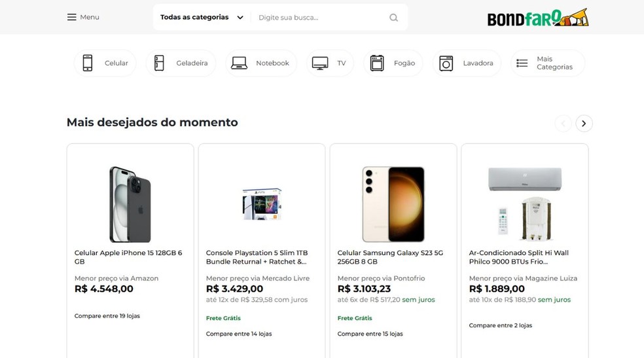Image resolution: width=644 pixels, height=358 pixels.
Task: Open the Lavadora washer icon
Action: (x=446, y=63)
